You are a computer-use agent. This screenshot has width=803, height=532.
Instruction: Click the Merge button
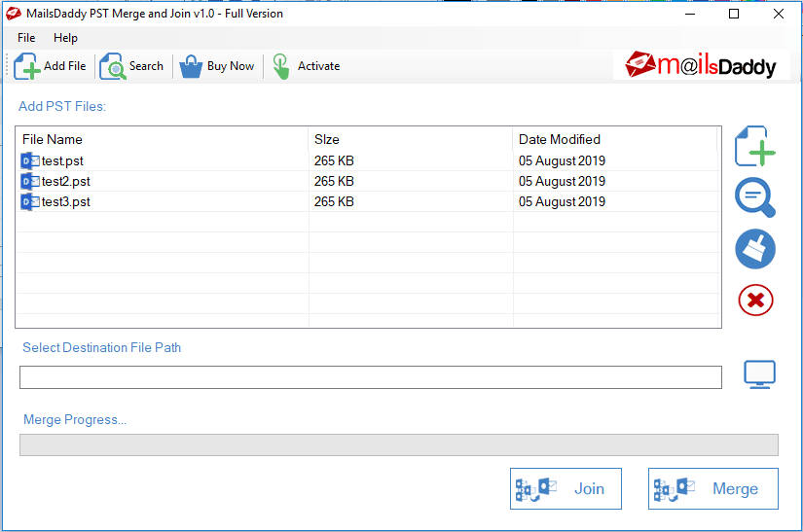712,488
